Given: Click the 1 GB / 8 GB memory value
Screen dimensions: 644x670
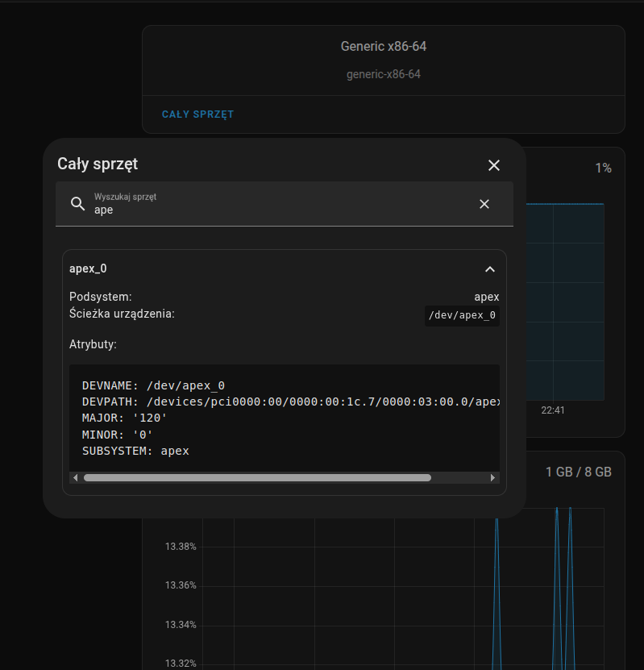Looking at the screenshot, I should 578,472.
